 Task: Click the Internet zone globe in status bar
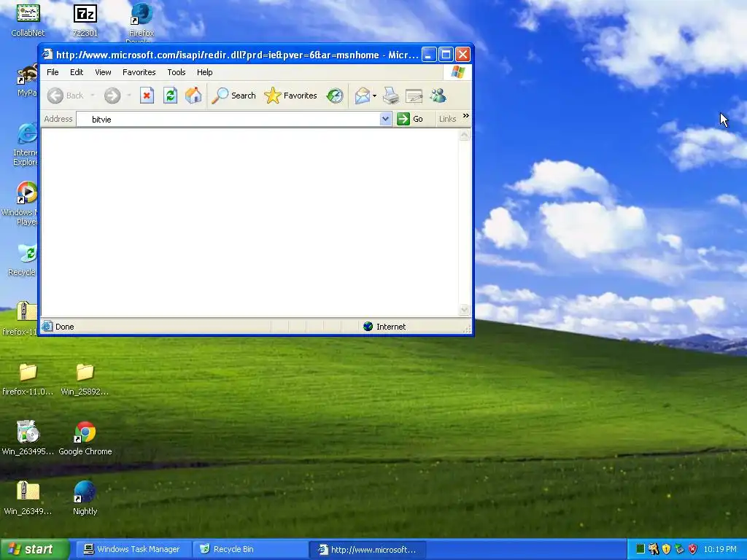[x=368, y=327]
